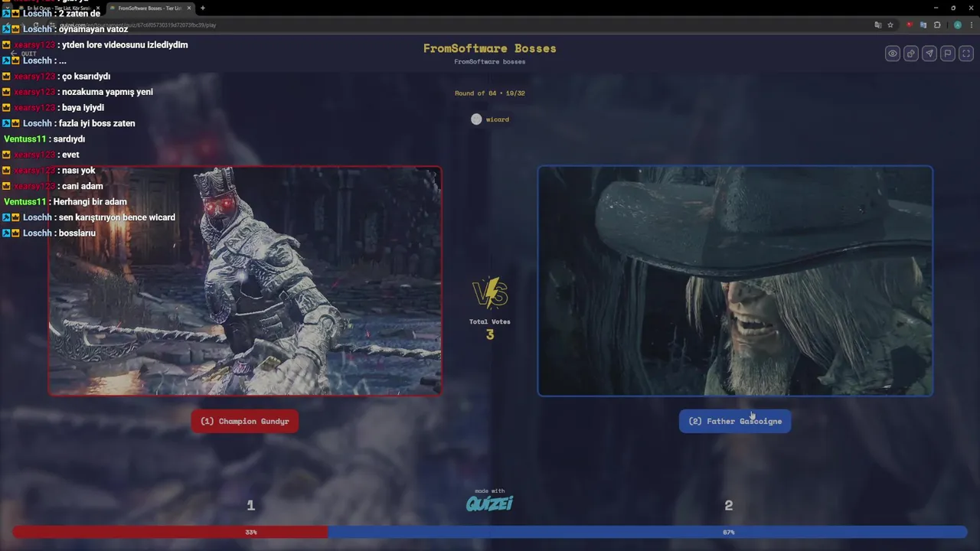The height and width of the screenshot is (551, 980).
Task: Click the vote option number 1 label
Action: coord(250,505)
